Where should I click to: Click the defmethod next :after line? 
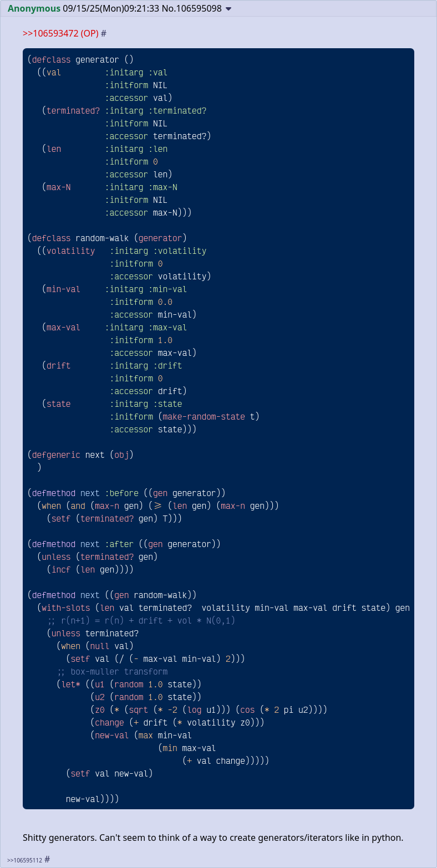124,544
